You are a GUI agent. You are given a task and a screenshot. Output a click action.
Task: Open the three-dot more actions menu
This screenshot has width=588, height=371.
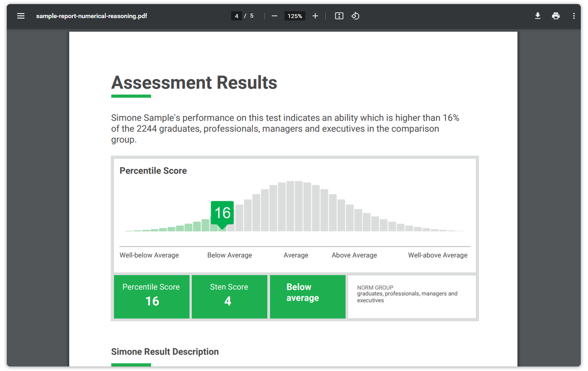574,16
